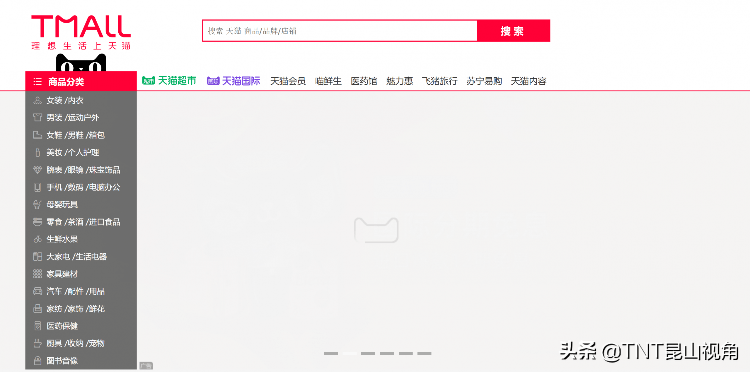Select the fourth carousel indicator dash

point(387,353)
